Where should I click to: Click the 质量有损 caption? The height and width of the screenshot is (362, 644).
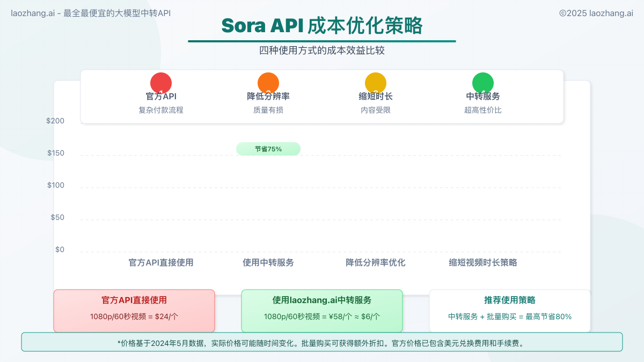point(268,110)
